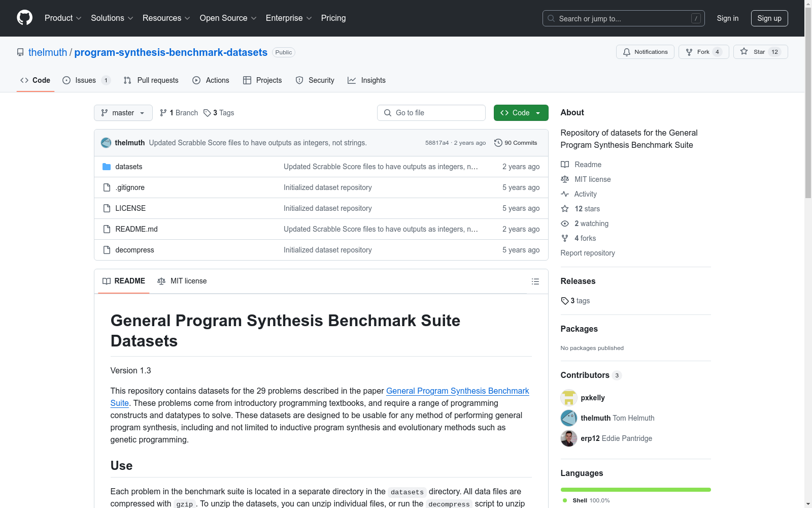
Task: Open commit hash 58817a4
Action: 437,143
